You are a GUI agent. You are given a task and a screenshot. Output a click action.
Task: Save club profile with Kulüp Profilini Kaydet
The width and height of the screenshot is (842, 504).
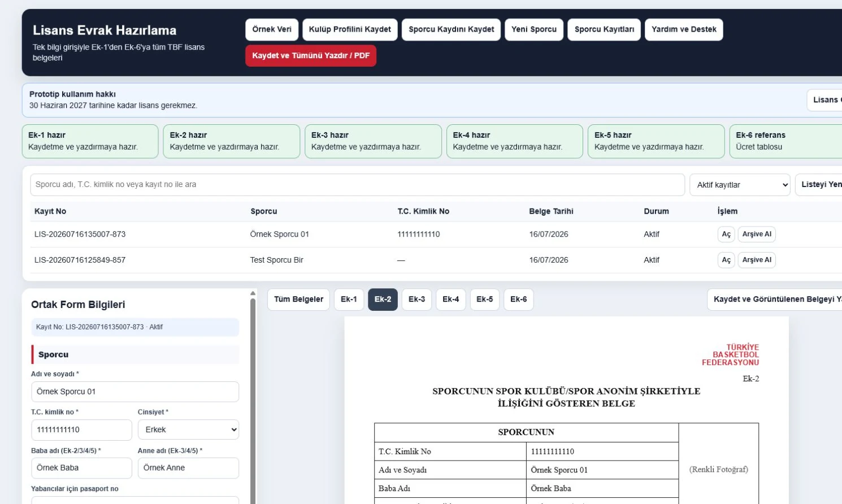[350, 29]
